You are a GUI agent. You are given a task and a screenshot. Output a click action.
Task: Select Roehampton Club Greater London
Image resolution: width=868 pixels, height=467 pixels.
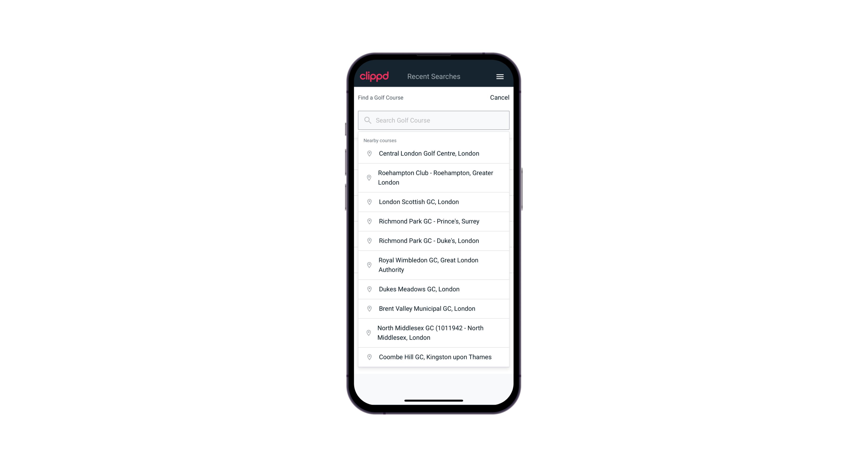click(x=434, y=178)
